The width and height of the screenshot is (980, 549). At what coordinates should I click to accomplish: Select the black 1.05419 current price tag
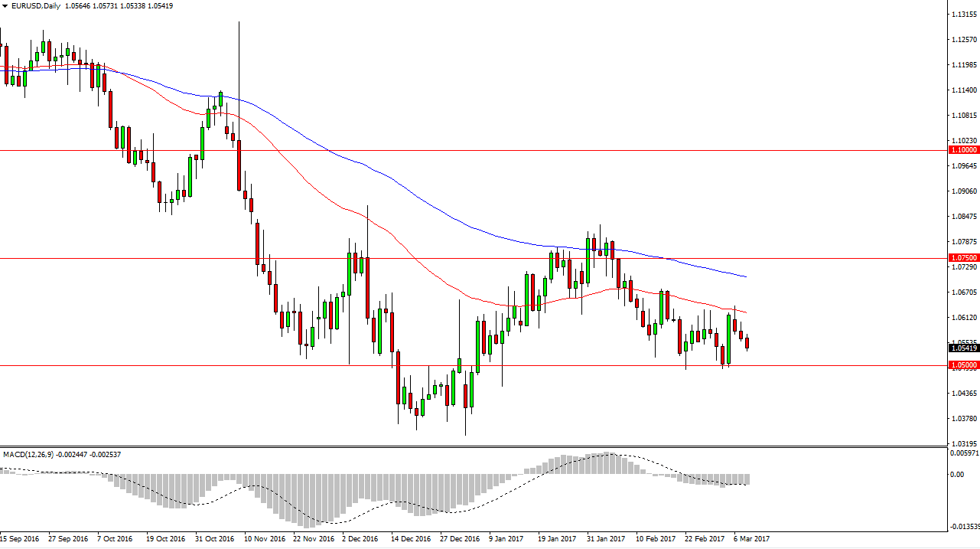pos(963,348)
